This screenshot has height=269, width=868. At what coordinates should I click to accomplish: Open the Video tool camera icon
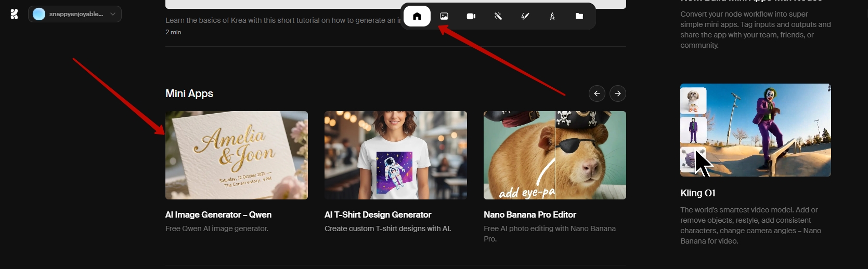point(471,16)
